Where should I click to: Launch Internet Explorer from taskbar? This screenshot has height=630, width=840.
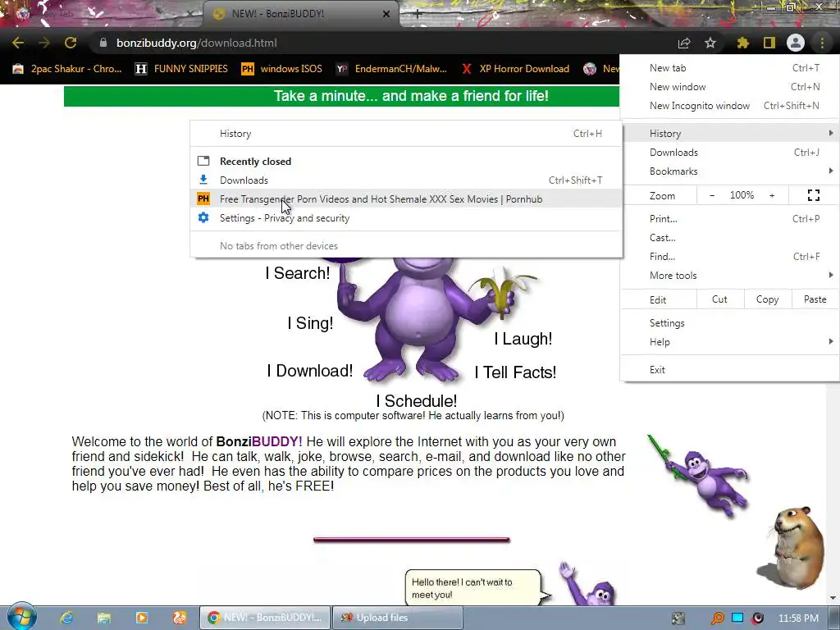66,618
